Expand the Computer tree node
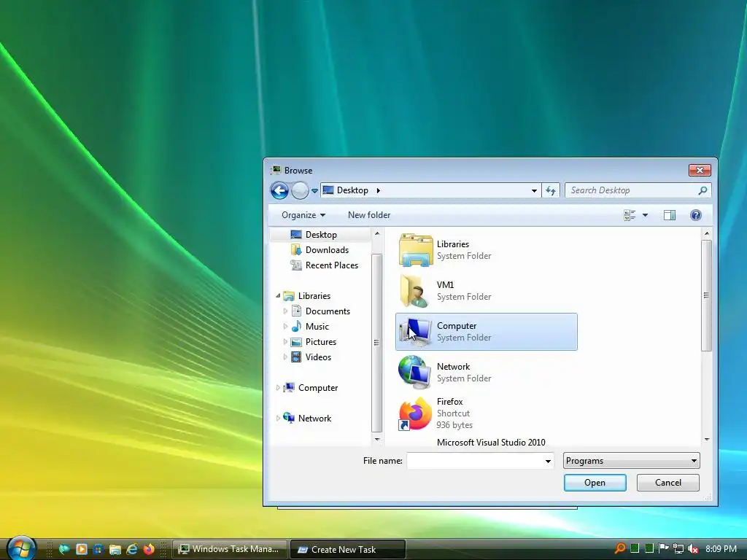This screenshot has width=747, height=560. 278,388
